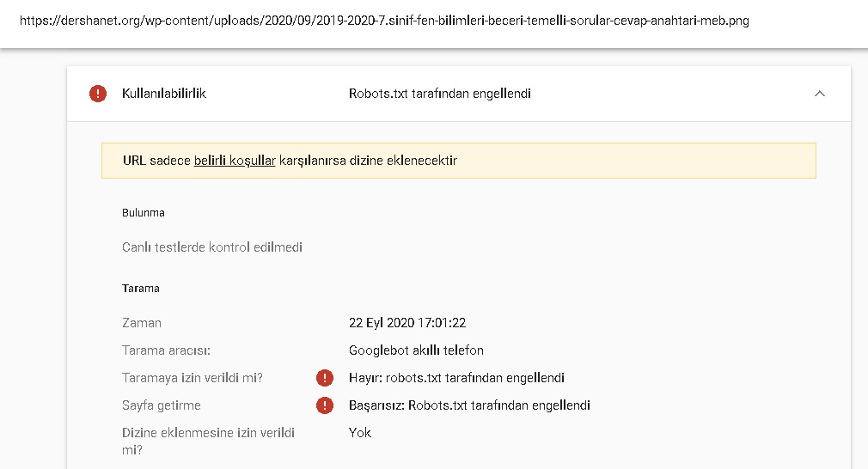Select the Tarama section label
Viewport: 868px width, 469px height.
tap(141, 288)
